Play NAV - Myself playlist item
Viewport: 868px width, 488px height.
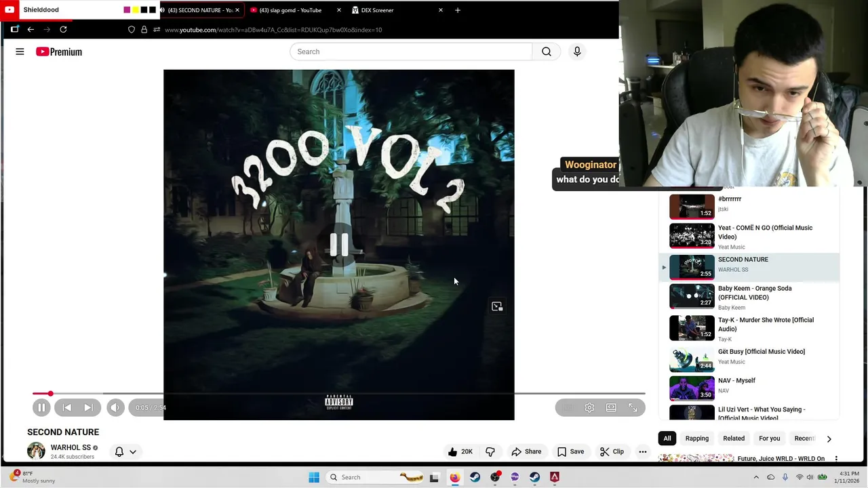coord(749,387)
